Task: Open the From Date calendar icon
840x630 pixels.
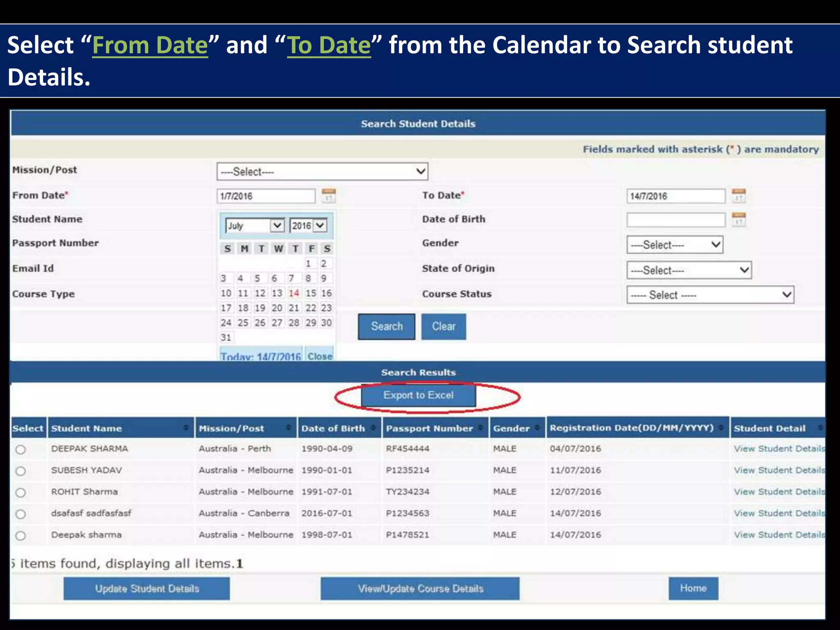Action: (329, 196)
